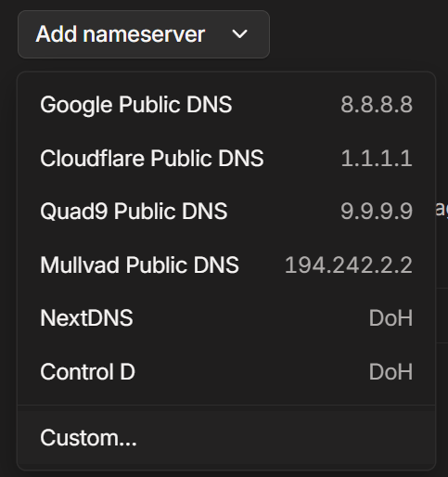
Task: Choose Cloudflare Public DNS entry
Action: [226, 158]
